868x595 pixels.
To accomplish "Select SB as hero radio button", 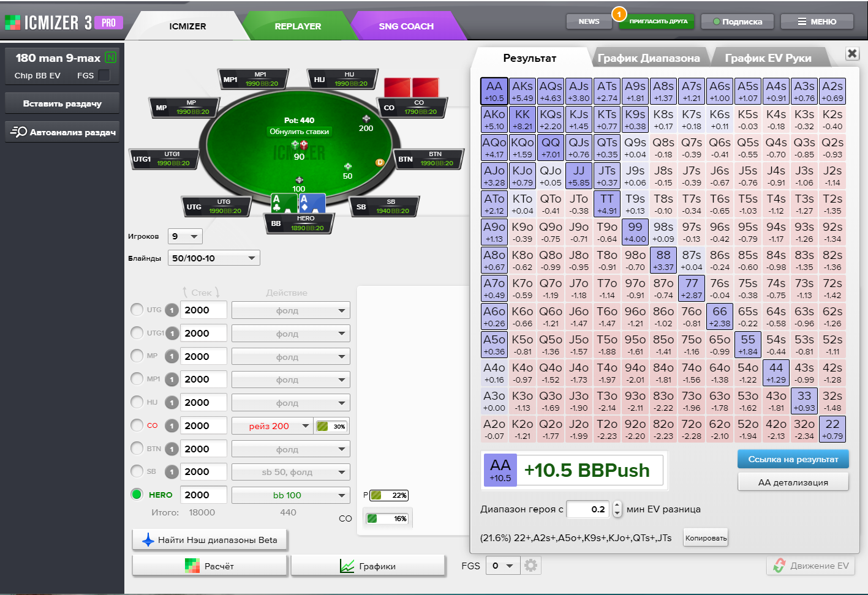I will (137, 471).
